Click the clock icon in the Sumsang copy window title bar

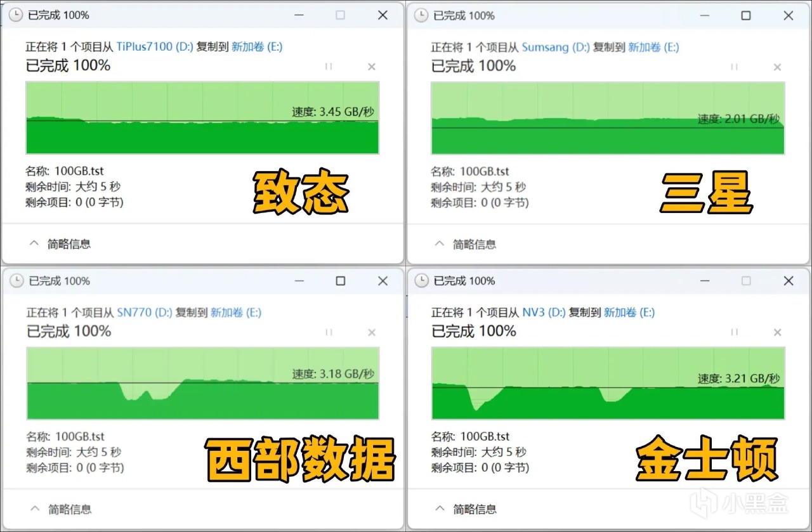(421, 15)
